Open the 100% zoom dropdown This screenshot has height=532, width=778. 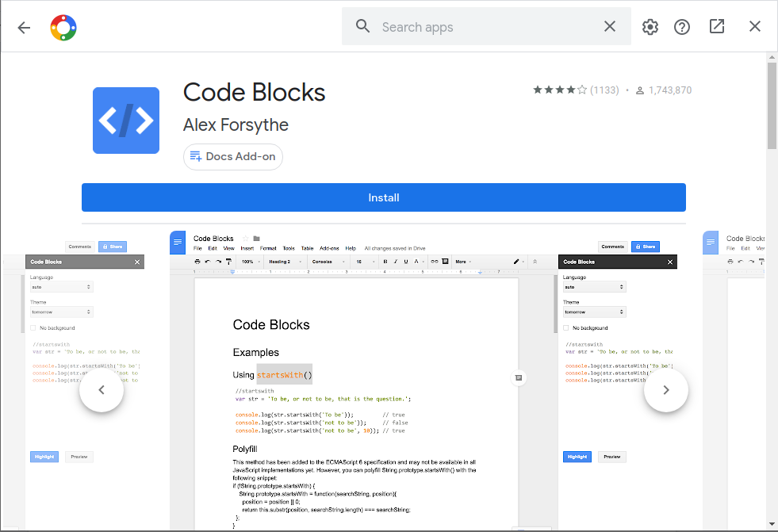click(251, 262)
